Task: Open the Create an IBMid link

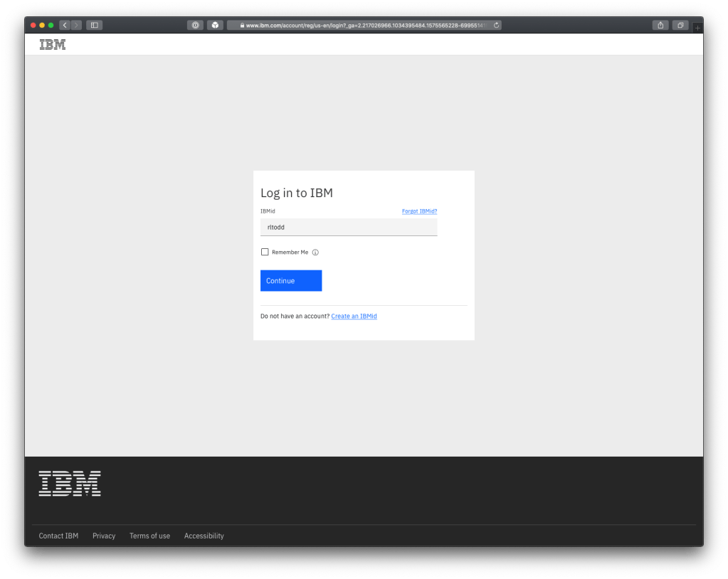Action: (354, 316)
